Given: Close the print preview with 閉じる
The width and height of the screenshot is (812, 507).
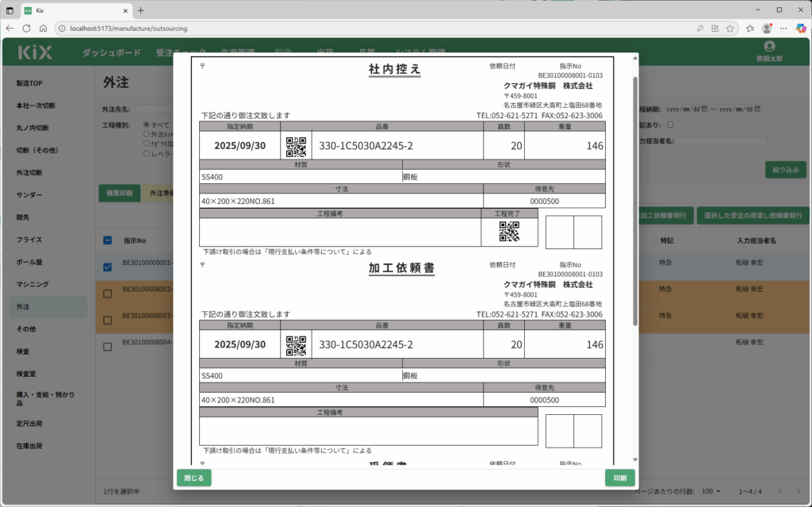Looking at the screenshot, I should point(193,478).
